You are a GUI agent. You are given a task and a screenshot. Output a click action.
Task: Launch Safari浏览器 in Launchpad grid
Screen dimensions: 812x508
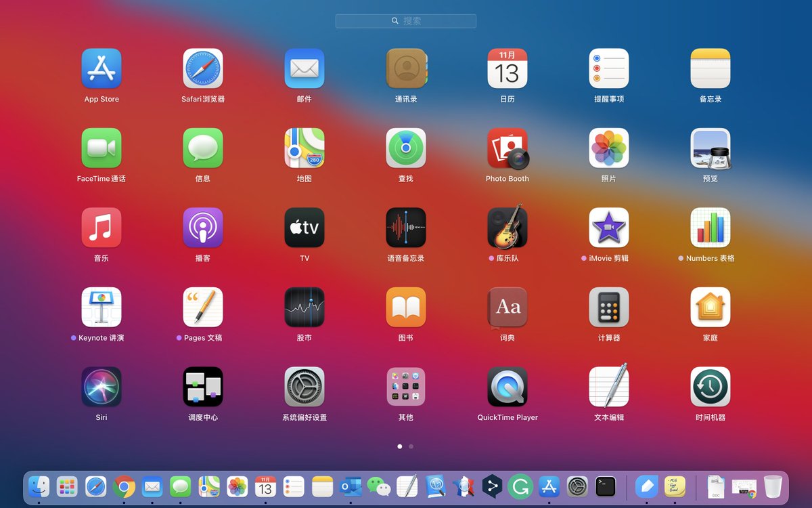click(203, 68)
